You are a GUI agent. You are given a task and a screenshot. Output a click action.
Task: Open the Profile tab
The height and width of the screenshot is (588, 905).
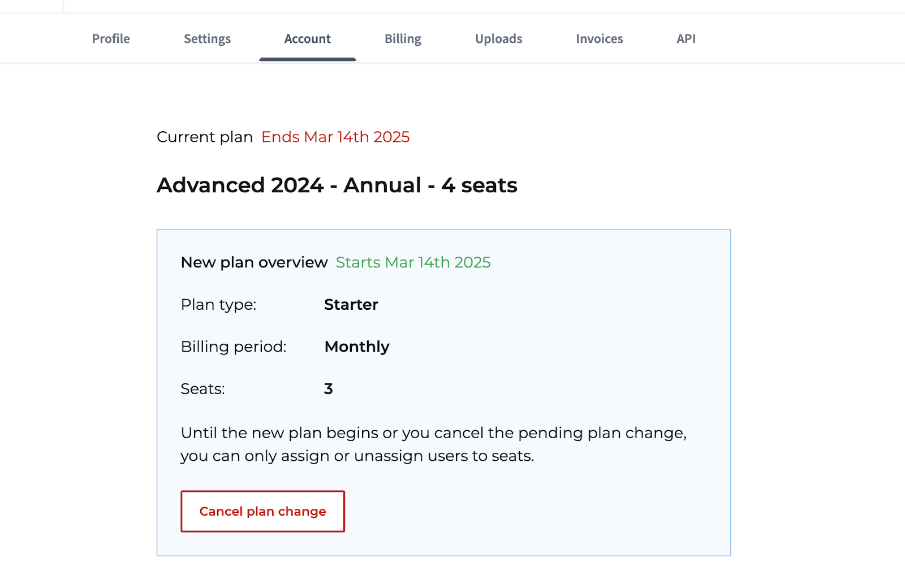click(x=111, y=38)
